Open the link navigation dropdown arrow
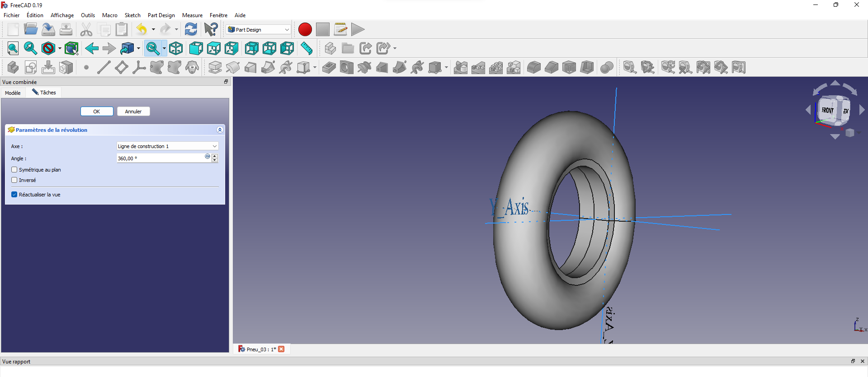 pos(138,48)
